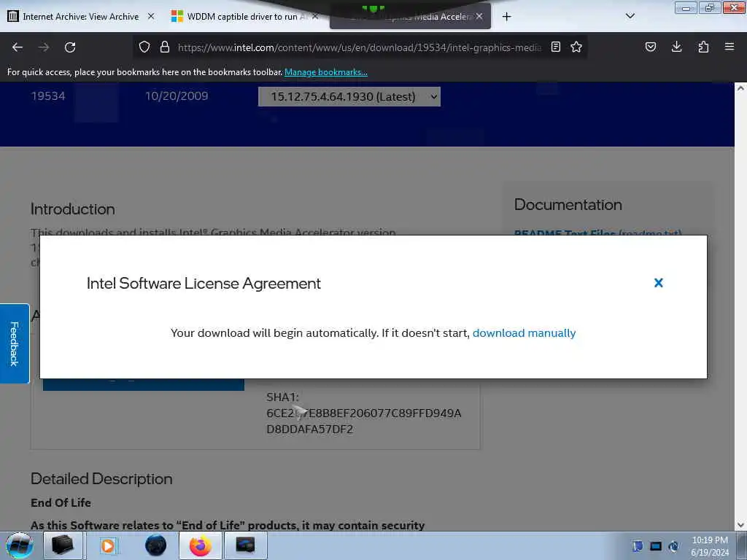Go back using the browser back arrow
The image size is (747, 560).
coord(18,47)
